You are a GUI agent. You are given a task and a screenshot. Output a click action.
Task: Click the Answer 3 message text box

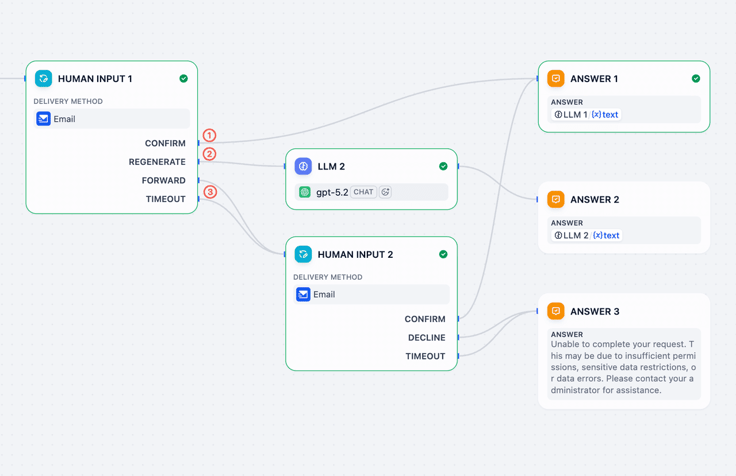coord(624,364)
